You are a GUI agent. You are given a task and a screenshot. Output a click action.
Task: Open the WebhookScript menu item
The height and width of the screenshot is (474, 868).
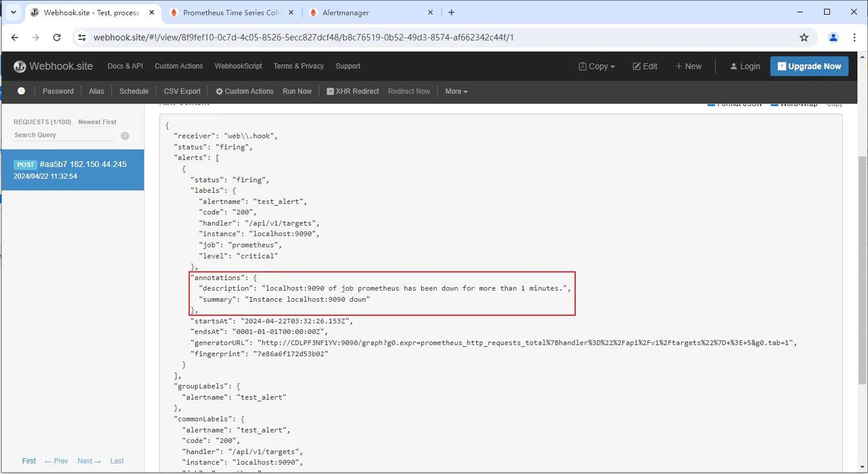[x=238, y=66]
